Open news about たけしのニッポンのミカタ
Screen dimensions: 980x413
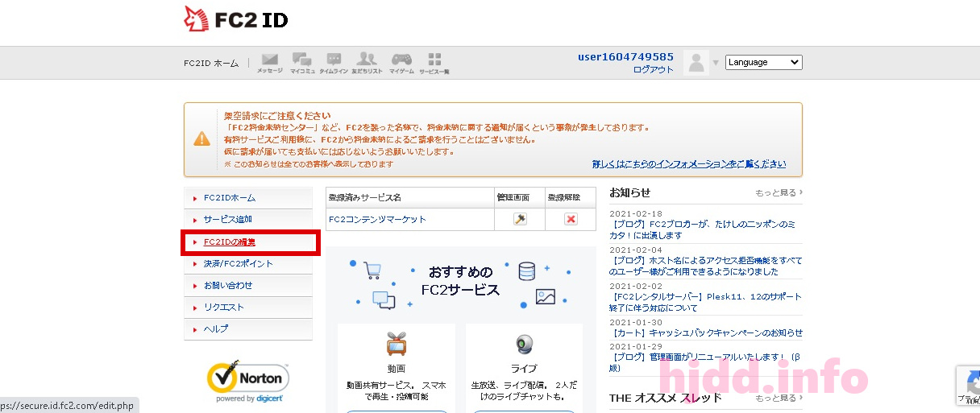click(x=704, y=229)
